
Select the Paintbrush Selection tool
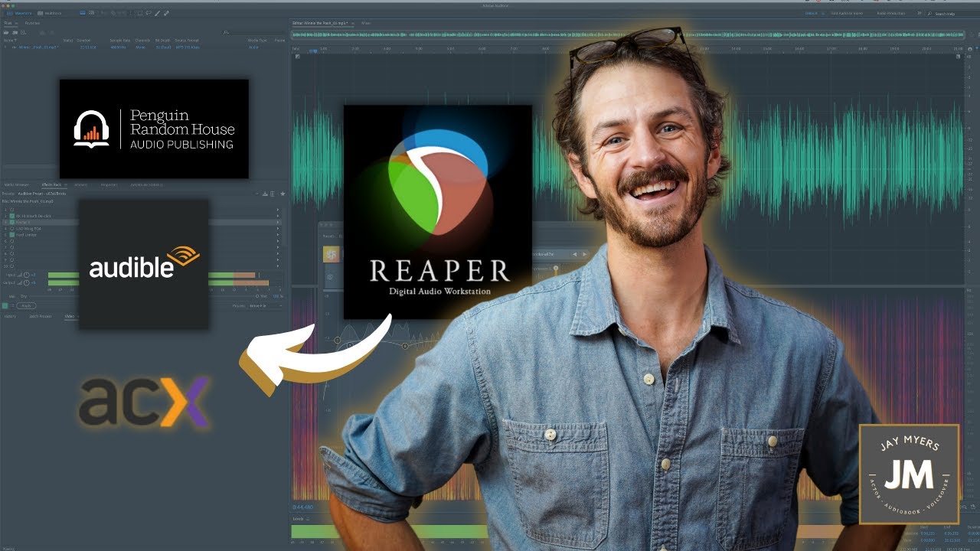[157, 13]
